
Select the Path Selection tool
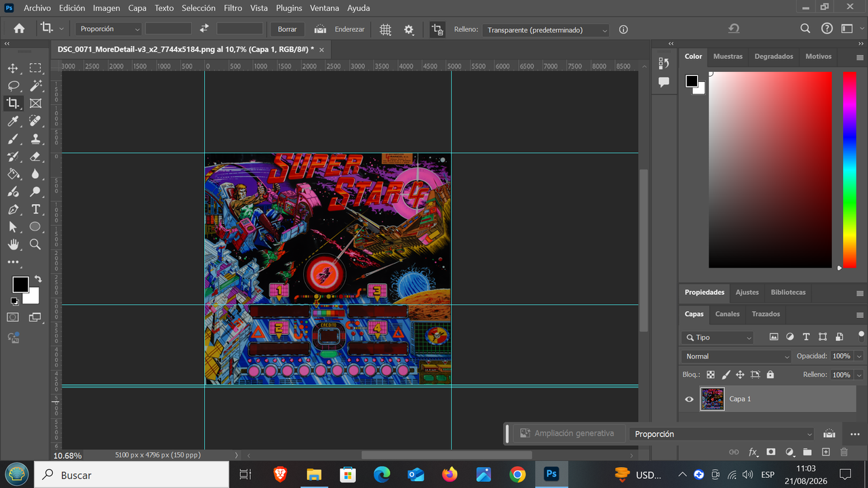click(x=13, y=226)
